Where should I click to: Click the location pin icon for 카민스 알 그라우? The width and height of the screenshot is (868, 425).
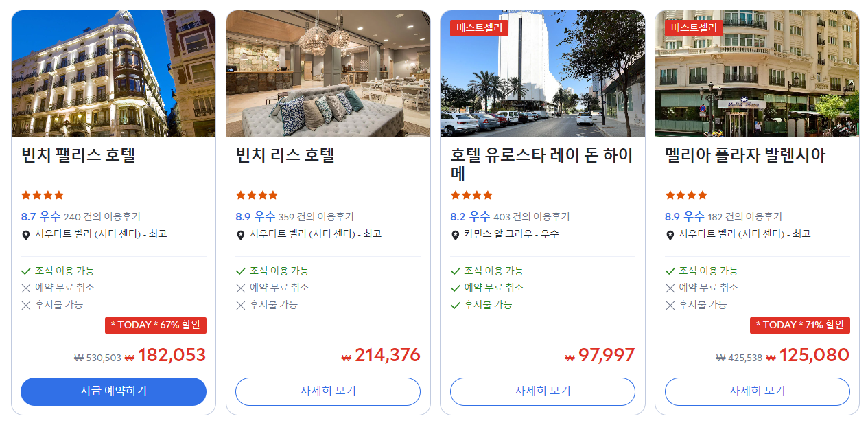tap(455, 235)
